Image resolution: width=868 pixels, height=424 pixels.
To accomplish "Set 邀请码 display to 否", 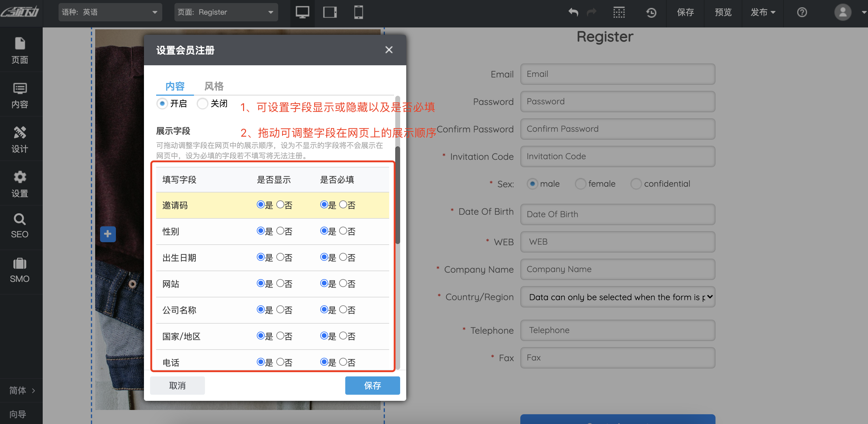I will click(280, 205).
